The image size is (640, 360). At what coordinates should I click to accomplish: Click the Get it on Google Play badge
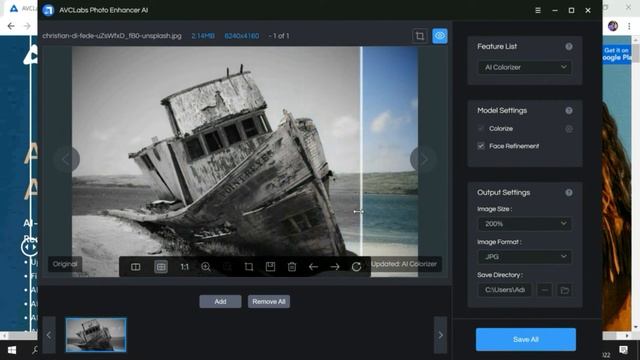pyautogui.click(x=617, y=54)
